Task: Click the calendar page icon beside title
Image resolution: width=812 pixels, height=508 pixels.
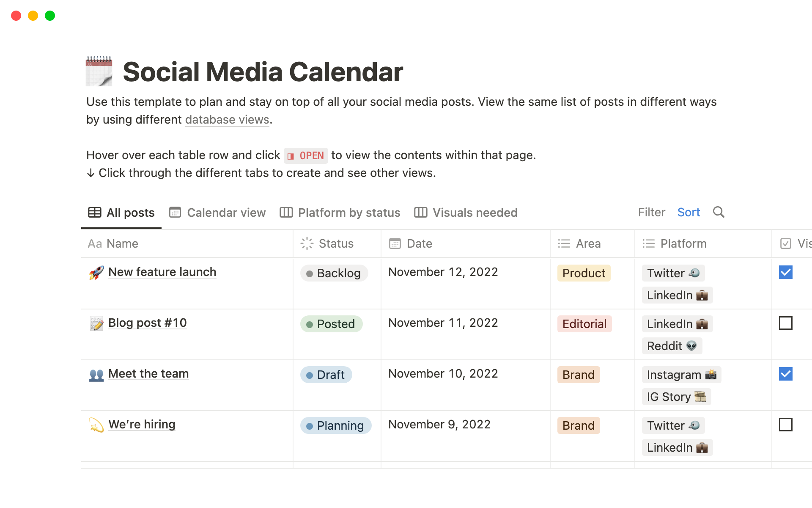Action: click(99, 71)
